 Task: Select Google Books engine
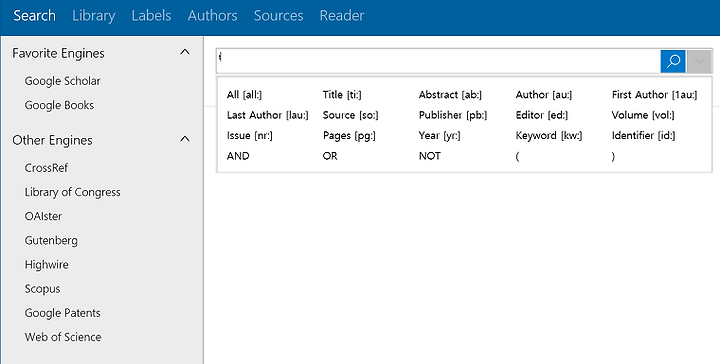[59, 105]
